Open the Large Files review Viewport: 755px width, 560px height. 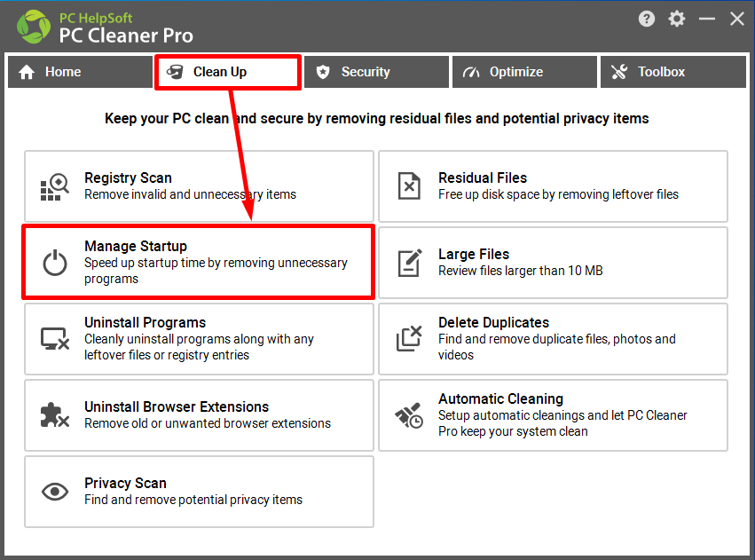[554, 263]
